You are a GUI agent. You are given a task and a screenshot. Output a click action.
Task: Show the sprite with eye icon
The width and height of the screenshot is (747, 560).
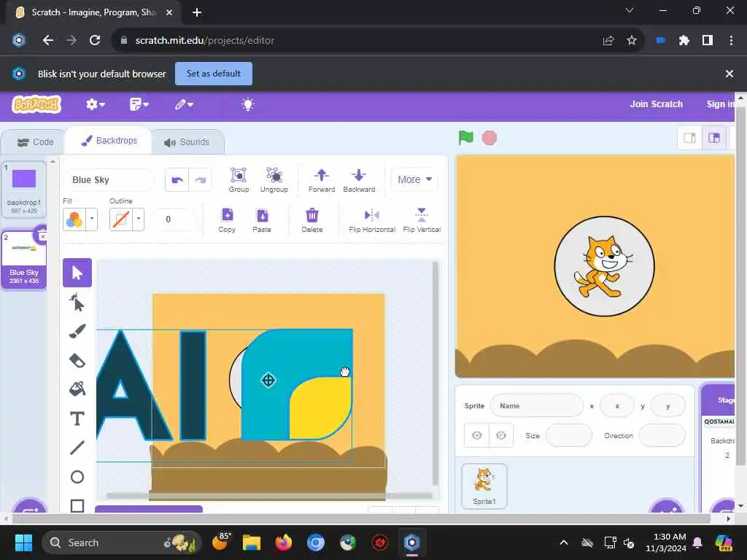[476, 435]
